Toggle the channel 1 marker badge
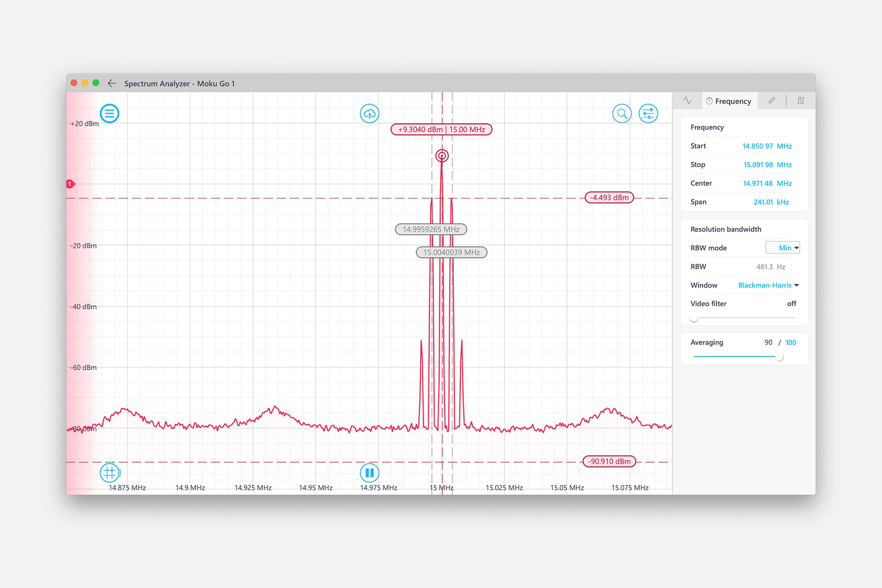Screen dimensions: 882x588 (70, 183)
